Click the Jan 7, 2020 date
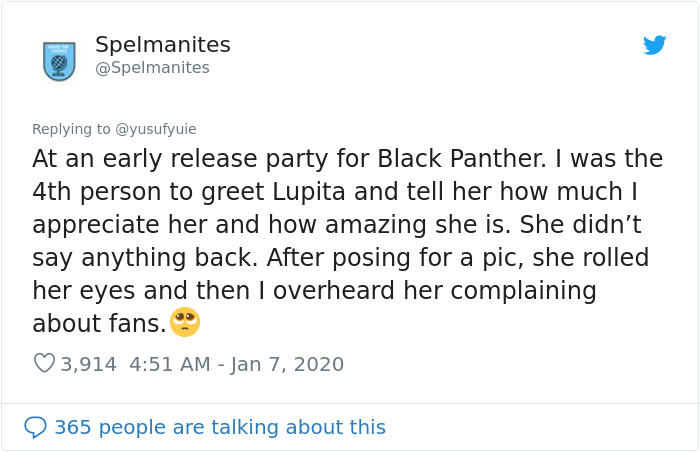This screenshot has width=700, height=452. coord(289,364)
